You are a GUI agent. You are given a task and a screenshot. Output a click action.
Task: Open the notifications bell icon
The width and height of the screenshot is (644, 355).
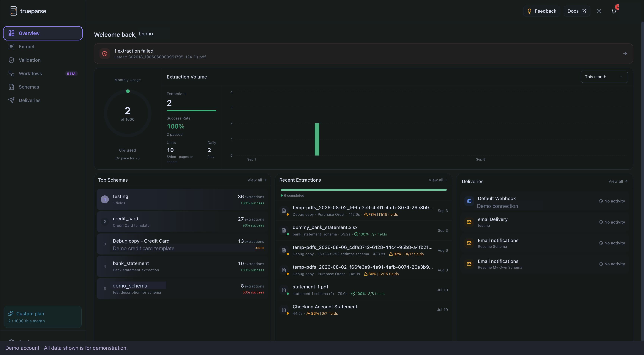[x=614, y=11]
